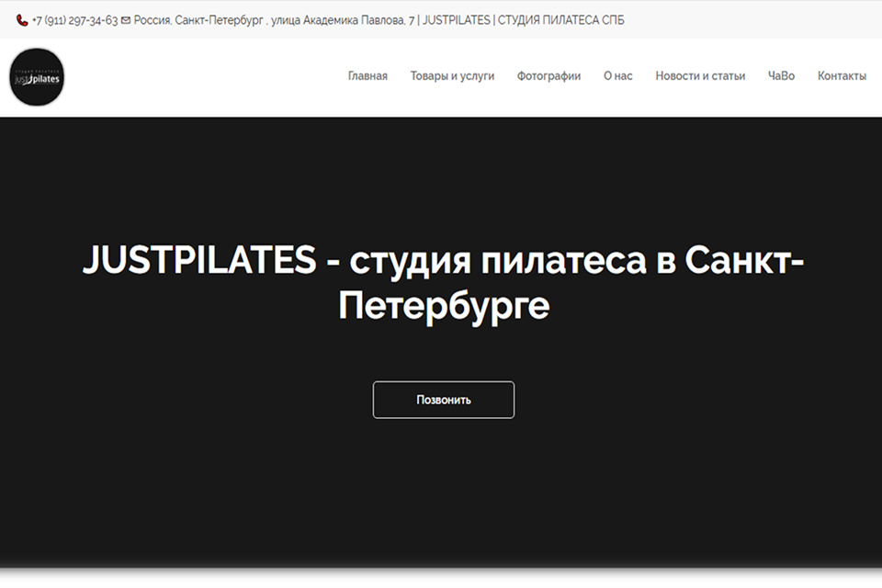882x588 pixels.
Task: Open the Главная menu item
Action: coord(367,76)
